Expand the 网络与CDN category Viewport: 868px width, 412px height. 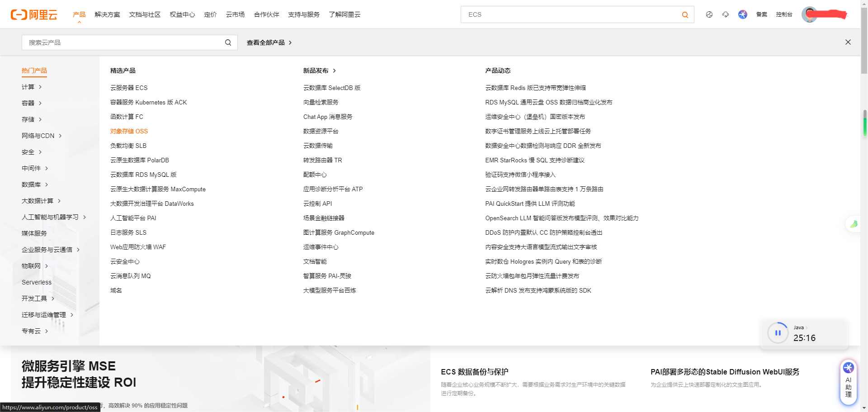(x=42, y=136)
